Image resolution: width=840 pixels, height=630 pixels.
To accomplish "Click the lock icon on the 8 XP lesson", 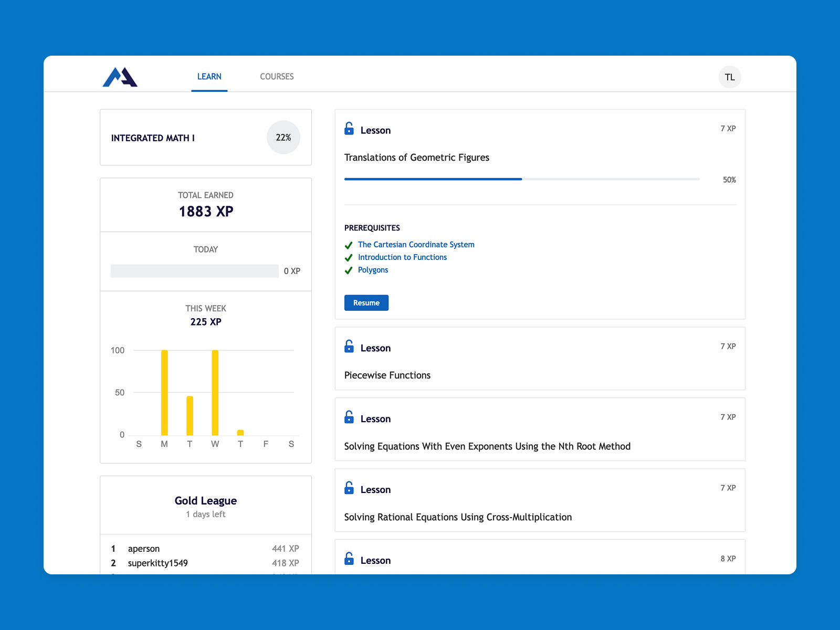I will point(349,559).
